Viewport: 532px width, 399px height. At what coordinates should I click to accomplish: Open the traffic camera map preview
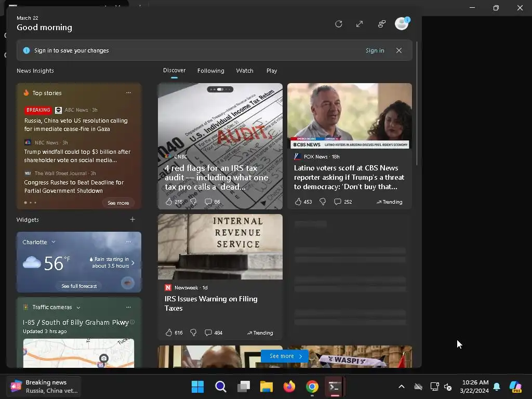[x=79, y=353]
